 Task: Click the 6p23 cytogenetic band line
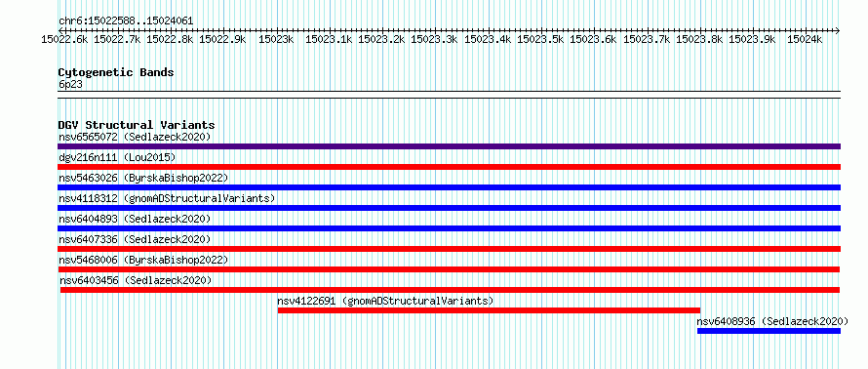click(449, 95)
